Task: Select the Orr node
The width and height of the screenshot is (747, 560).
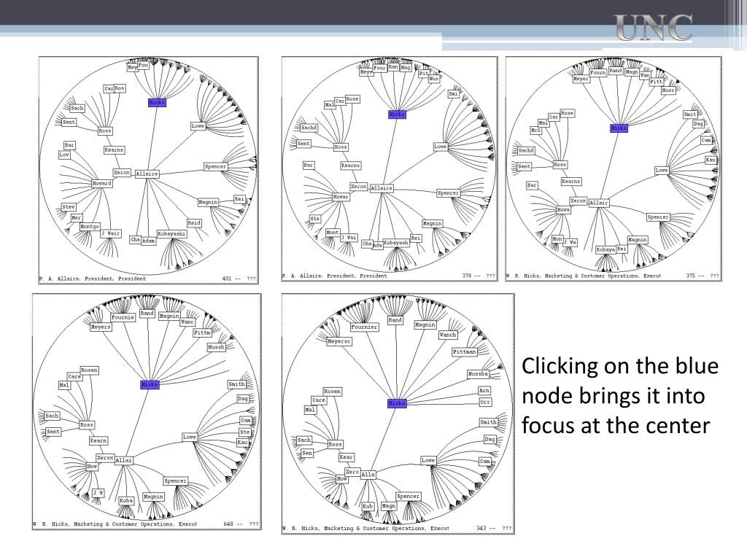Action: click(484, 402)
